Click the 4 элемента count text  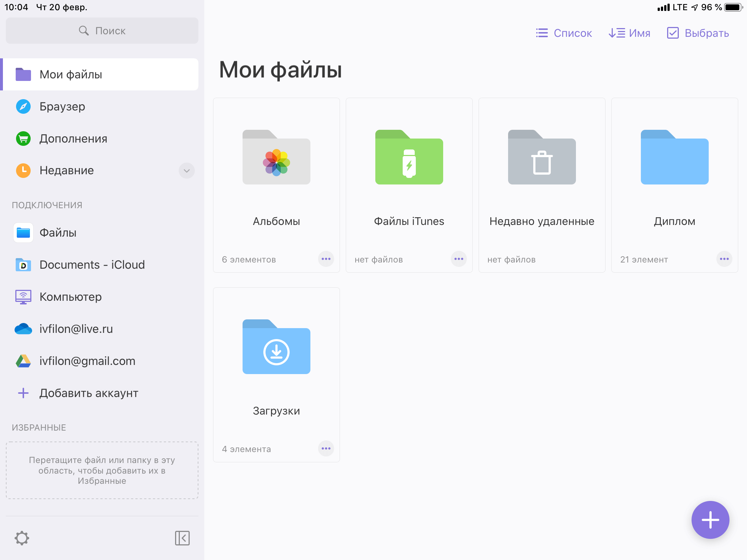point(247,449)
